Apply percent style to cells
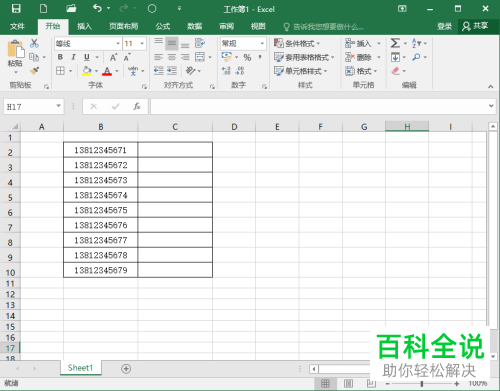 point(247,57)
